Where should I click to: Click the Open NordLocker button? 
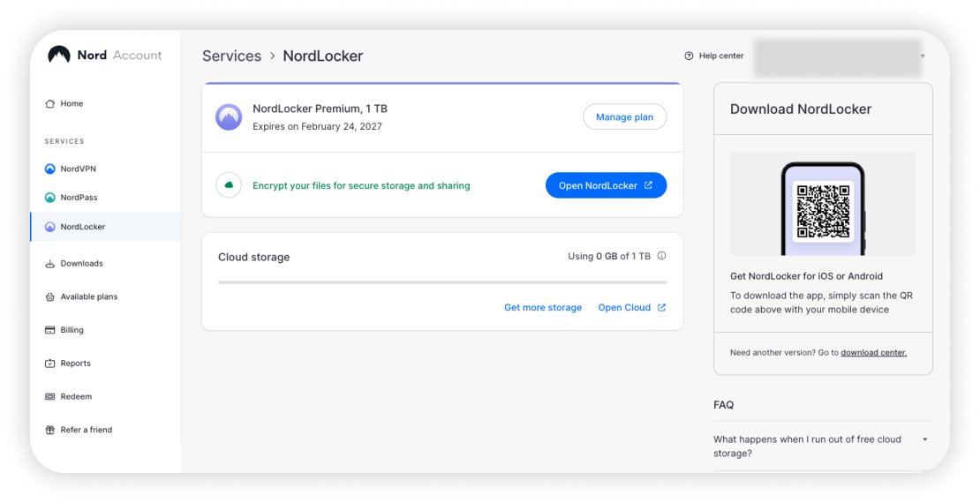click(x=606, y=185)
